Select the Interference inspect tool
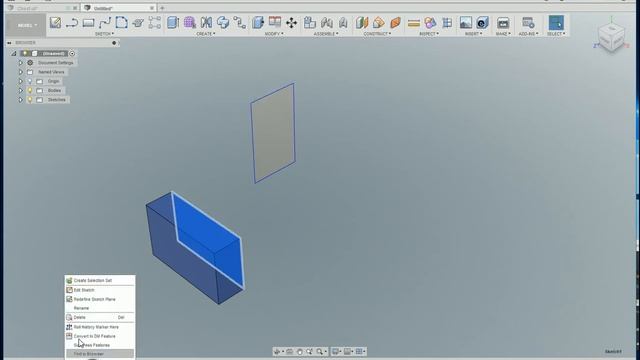Image resolution: width=640 pixels, height=360 pixels. tap(430, 22)
